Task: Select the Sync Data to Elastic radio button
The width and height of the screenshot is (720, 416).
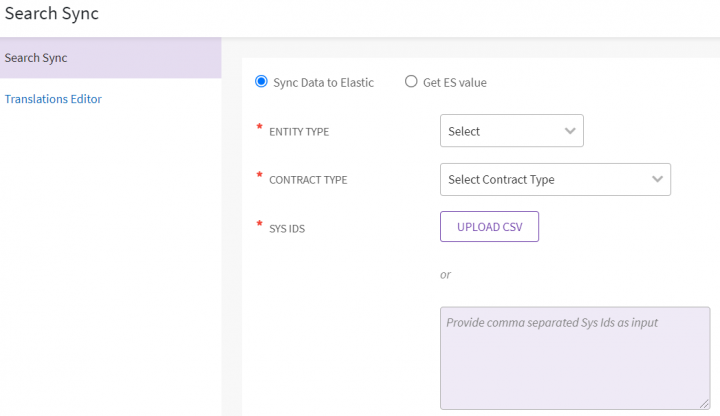Action: point(263,82)
